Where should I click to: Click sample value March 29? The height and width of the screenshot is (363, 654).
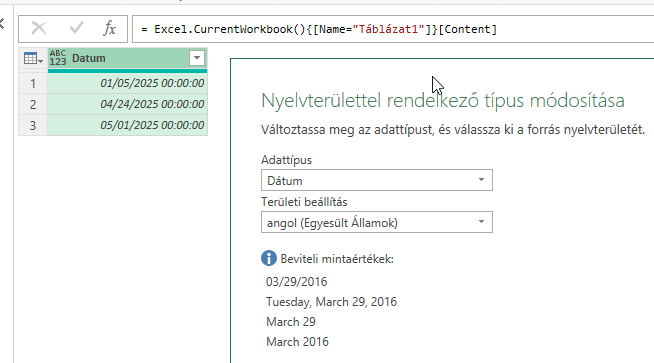[x=291, y=322]
